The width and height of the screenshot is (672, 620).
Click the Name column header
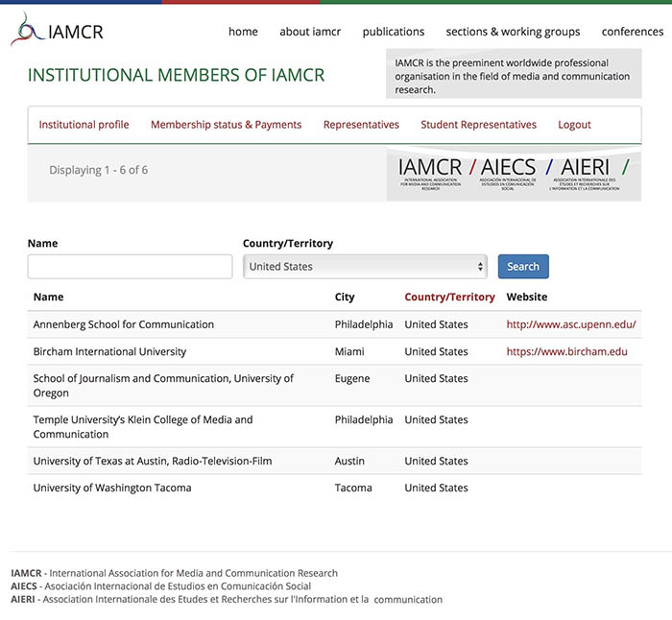tap(48, 297)
